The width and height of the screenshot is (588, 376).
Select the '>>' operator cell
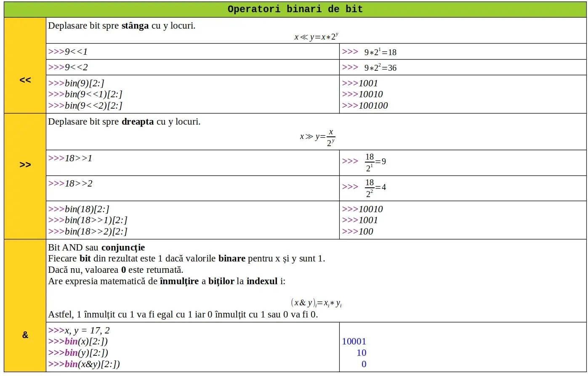25,176
